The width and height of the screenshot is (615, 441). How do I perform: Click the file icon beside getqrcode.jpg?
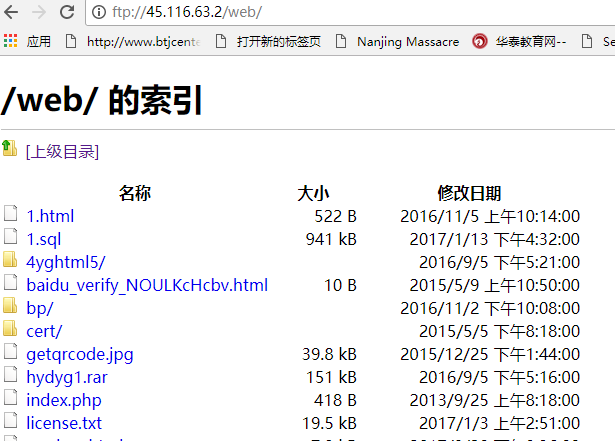click(x=11, y=351)
